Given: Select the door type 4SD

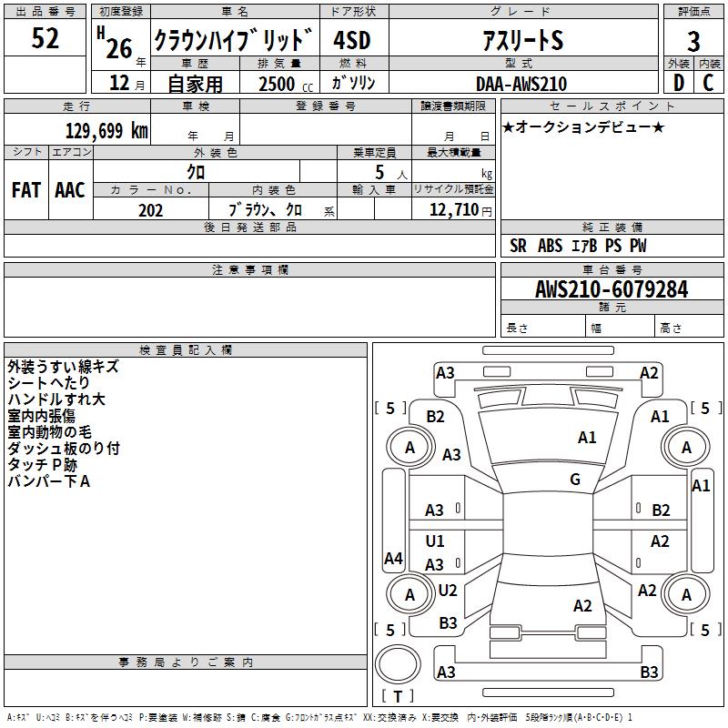Looking at the screenshot, I should click(352, 40).
